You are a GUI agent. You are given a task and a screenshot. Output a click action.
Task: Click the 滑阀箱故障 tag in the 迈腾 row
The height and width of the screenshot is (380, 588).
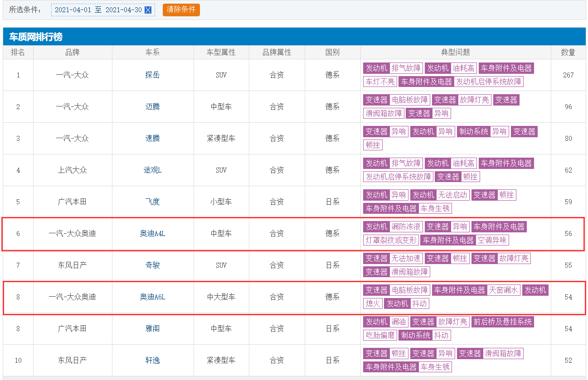click(x=384, y=114)
